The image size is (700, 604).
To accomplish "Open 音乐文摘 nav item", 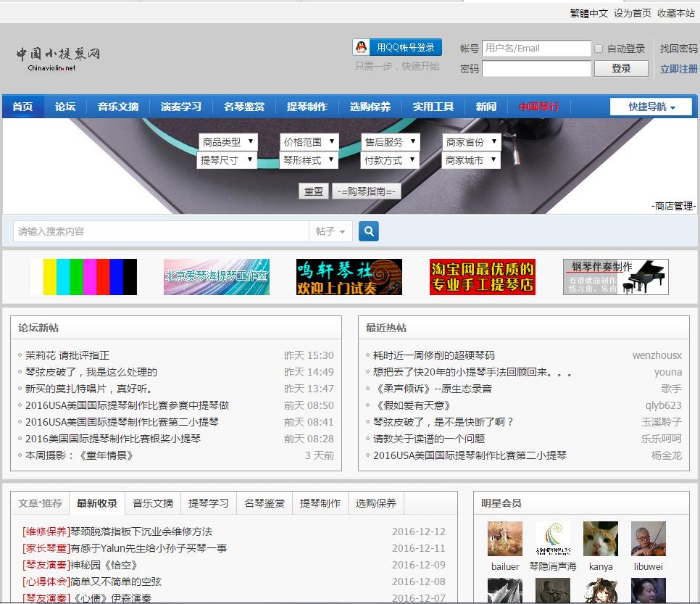I will 118,107.
